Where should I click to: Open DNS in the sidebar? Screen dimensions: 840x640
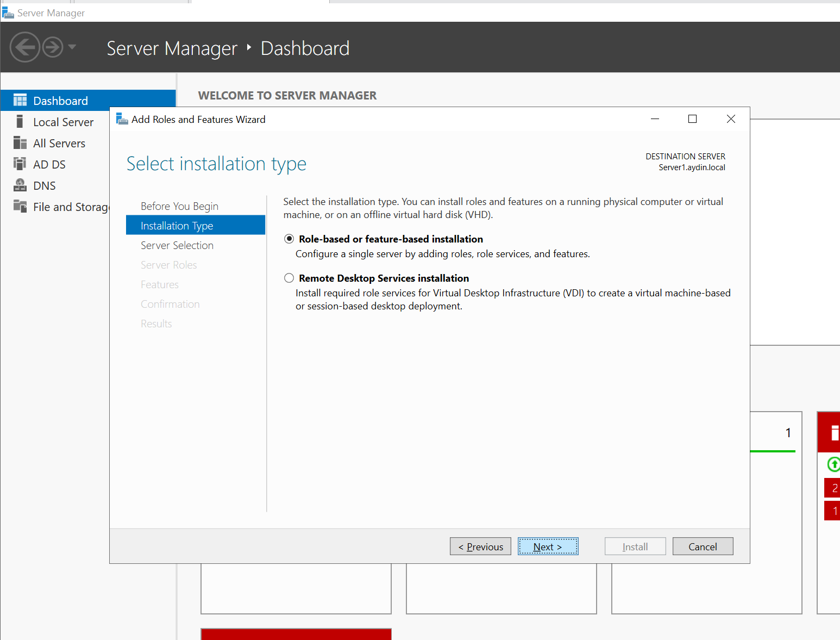[x=45, y=185]
